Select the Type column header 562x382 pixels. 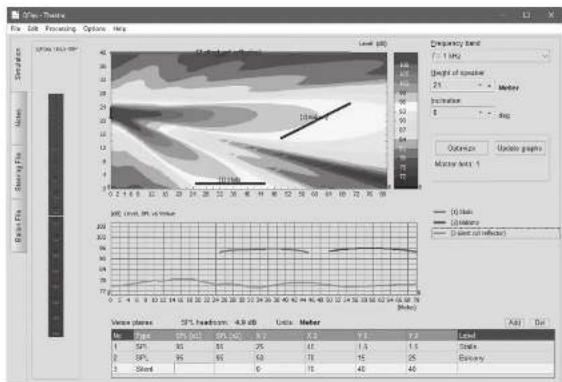click(153, 336)
